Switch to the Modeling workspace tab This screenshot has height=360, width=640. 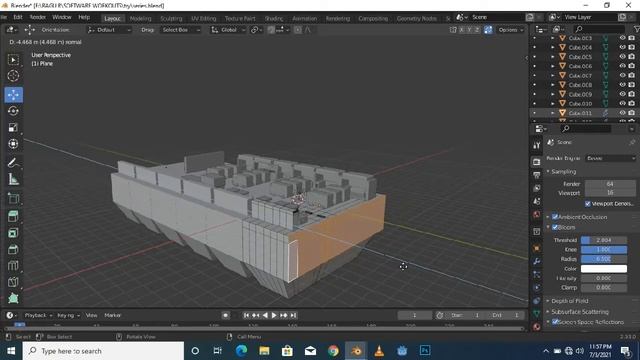tap(140, 18)
